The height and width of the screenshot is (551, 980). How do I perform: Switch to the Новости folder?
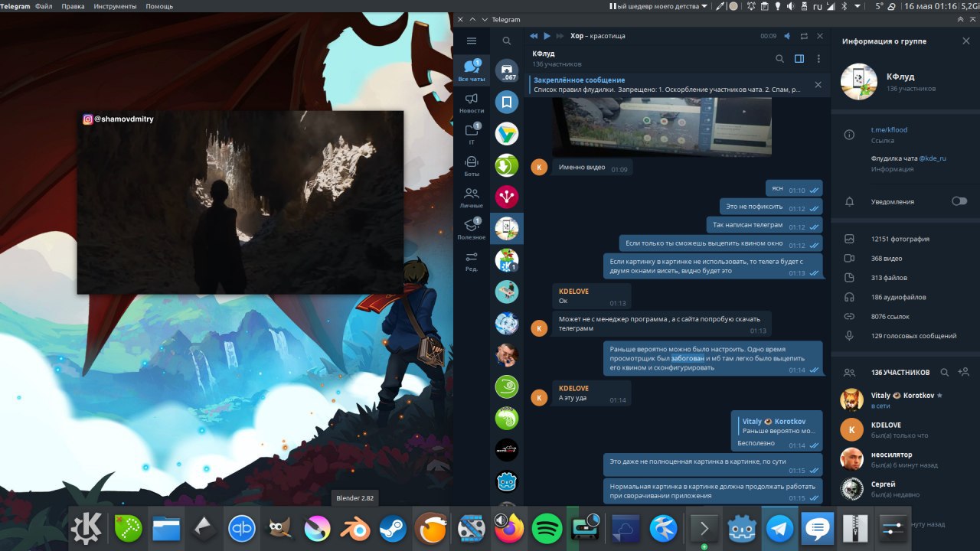click(x=472, y=103)
